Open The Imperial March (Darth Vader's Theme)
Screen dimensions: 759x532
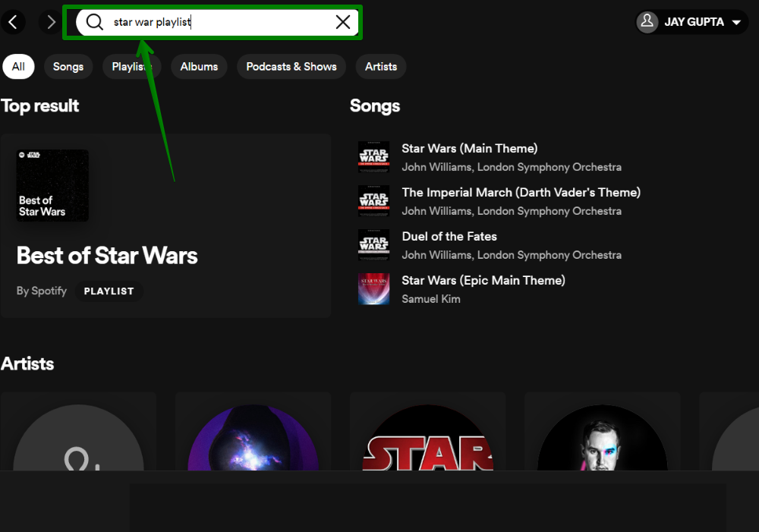click(521, 193)
